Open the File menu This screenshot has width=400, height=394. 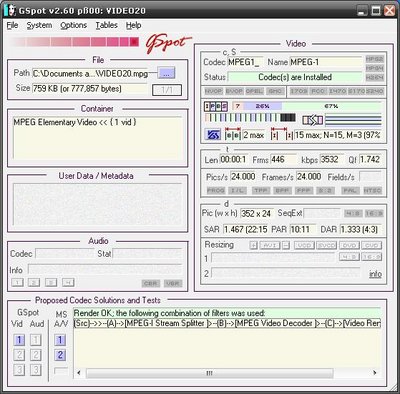pyautogui.click(x=12, y=25)
